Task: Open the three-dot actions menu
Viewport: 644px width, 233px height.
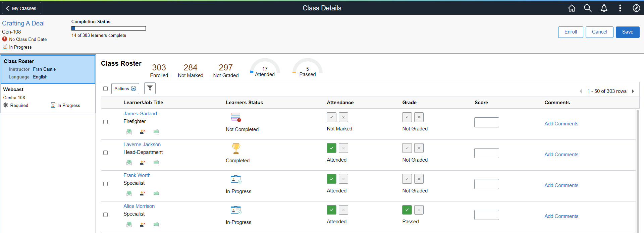Action: 620,8
